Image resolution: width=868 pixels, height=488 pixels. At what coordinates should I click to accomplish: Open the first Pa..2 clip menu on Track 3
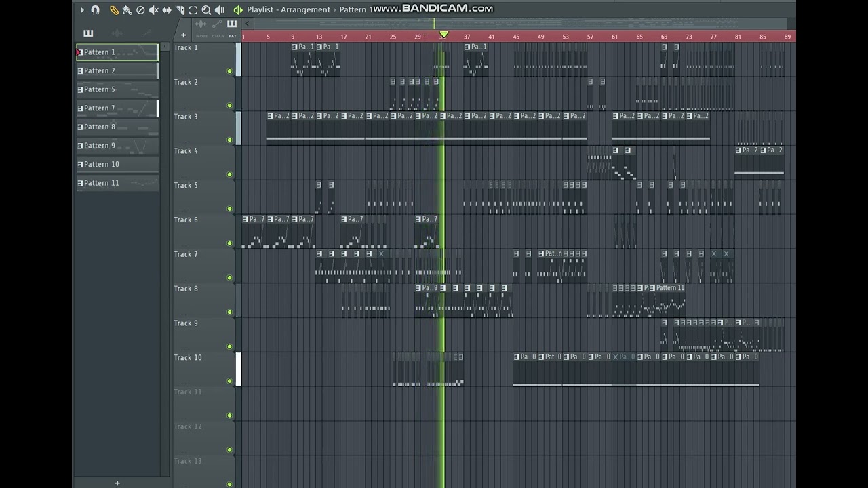271,116
